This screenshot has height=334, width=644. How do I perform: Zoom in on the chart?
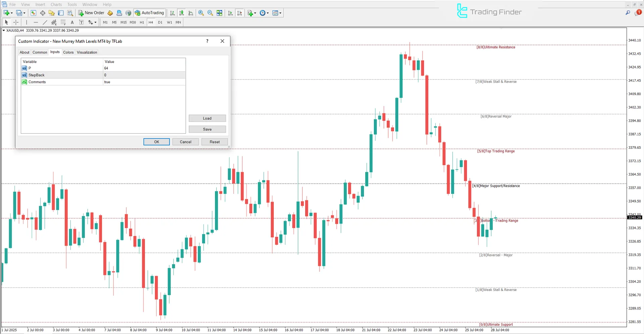point(201,13)
